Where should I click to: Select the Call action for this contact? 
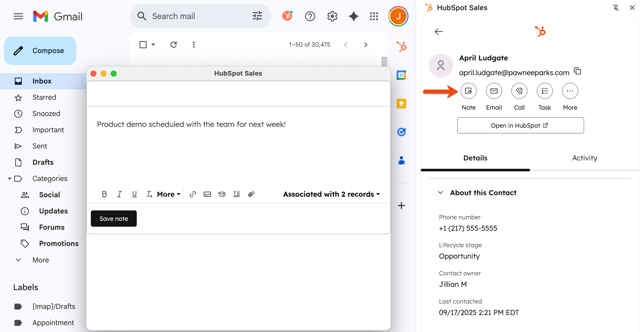tap(519, 91)
